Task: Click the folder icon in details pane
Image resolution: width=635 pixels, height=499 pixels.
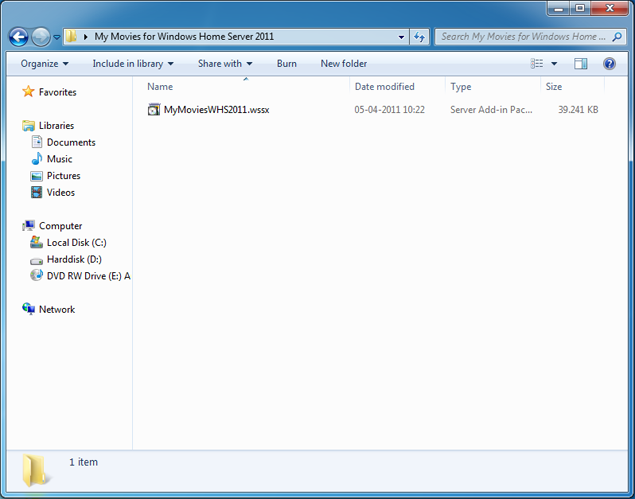Action: [x=34, y=470]
